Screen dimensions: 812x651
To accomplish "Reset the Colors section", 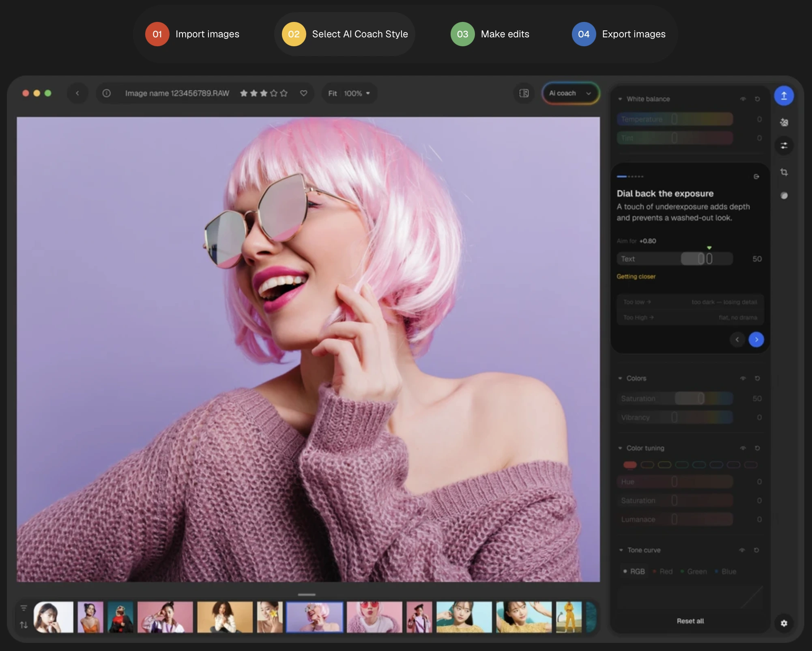I will pyautogui.click(x=757, y=378).
